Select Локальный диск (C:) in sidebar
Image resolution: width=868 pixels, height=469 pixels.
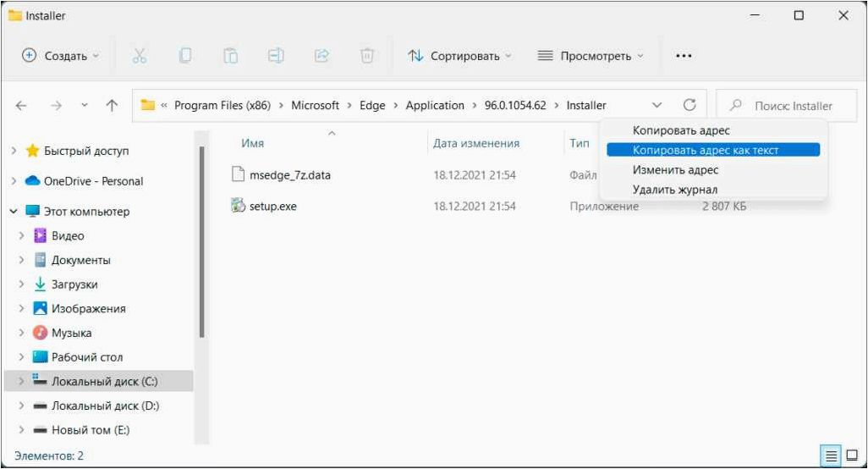point(98,382)
